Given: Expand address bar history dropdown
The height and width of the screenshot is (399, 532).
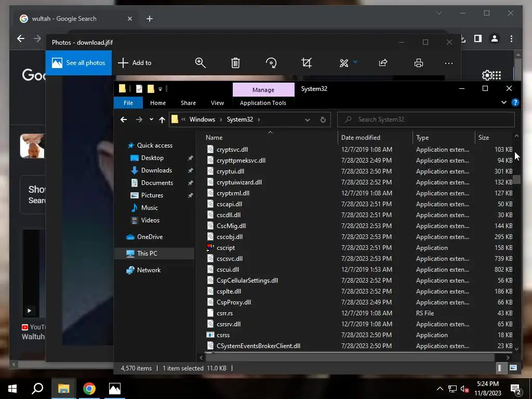Looking at the screenshot, I should click(308, 120).
